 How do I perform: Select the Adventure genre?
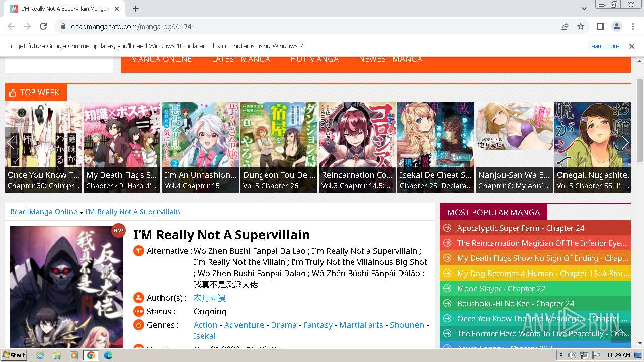click(244, 325)
